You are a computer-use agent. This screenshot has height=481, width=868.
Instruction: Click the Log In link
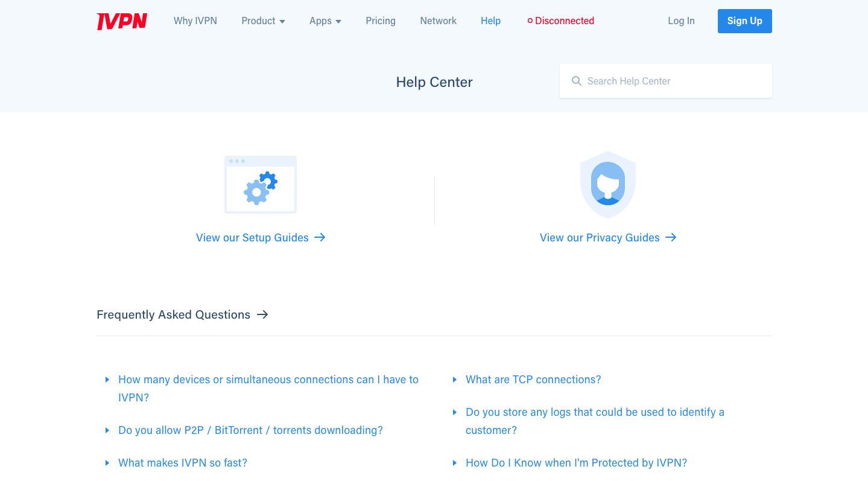[x=681, y=21]
